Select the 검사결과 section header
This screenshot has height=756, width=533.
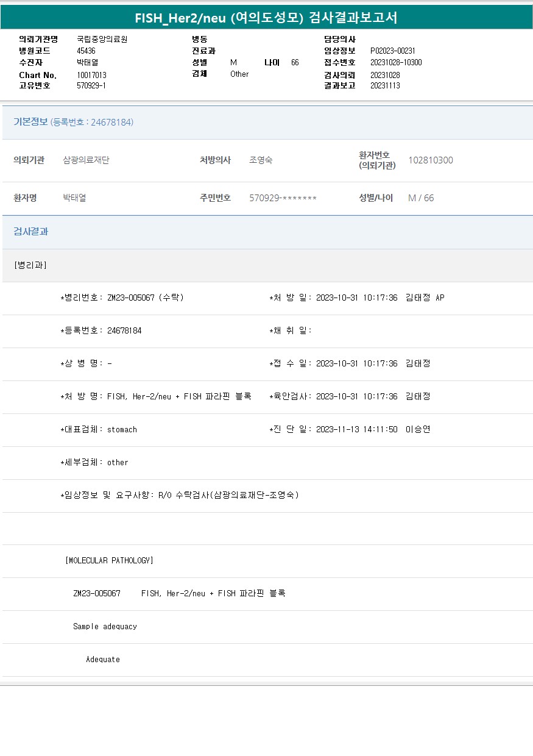pos(30,232)
